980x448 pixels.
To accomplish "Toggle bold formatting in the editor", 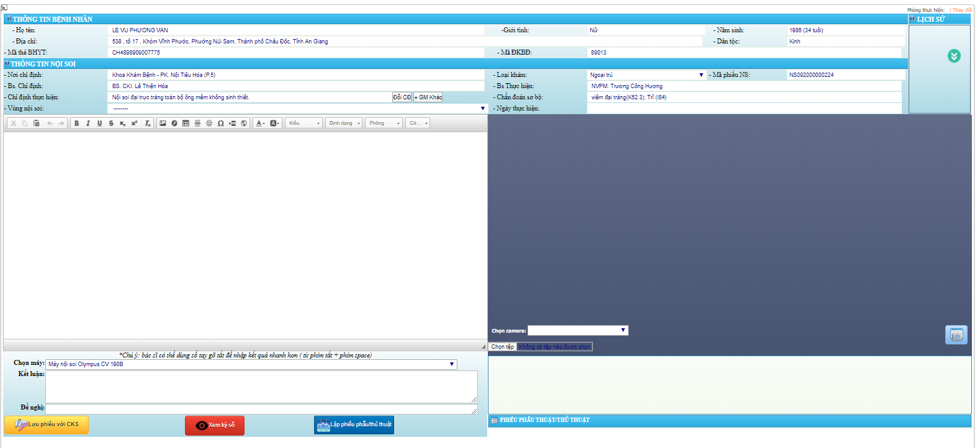I will (77, 123).
